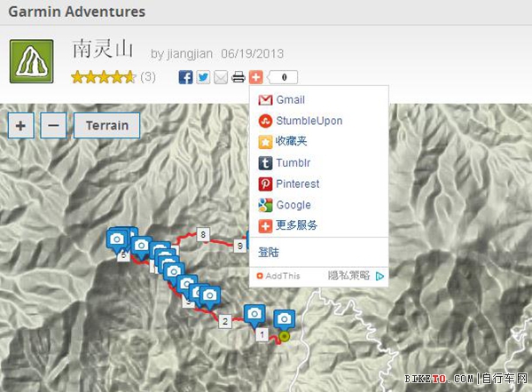Zoom out the map with minus button
Screen dimensions: 532x392
click(x=53, y=125)
